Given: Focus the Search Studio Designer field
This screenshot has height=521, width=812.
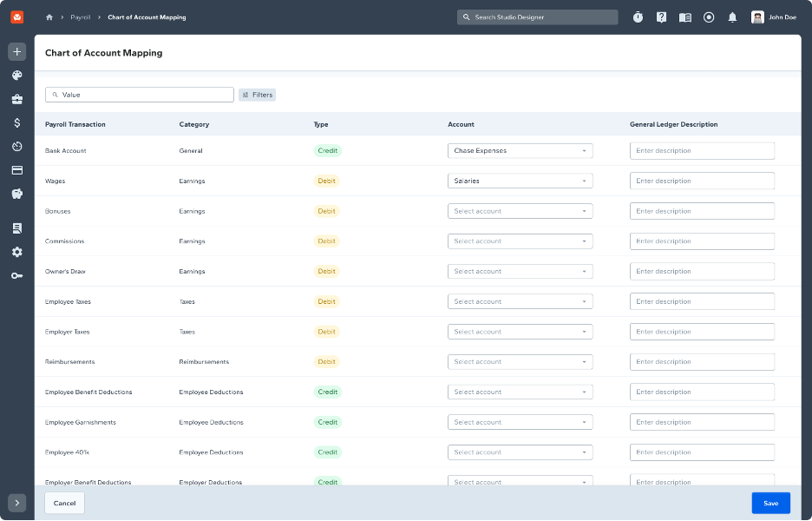Looking at the screenshot, I should (x=537, y=17).
